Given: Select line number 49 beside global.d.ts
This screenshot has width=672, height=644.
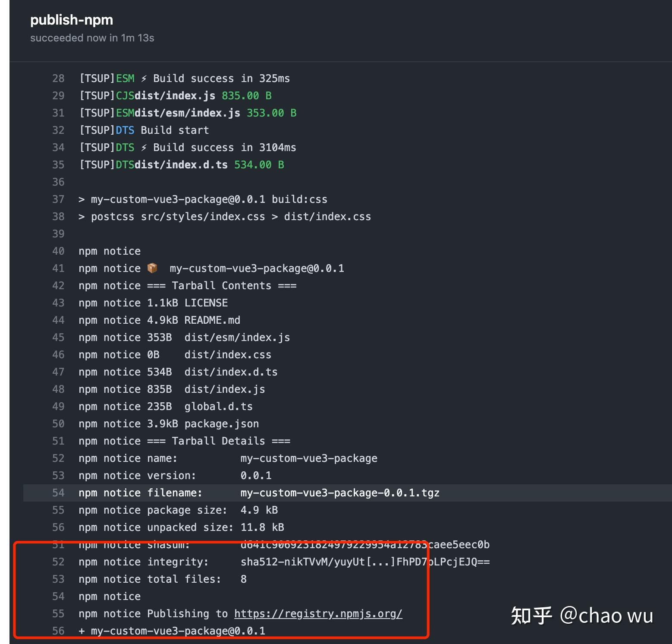Looking at the screenshot, I should (x=58, y=407).
